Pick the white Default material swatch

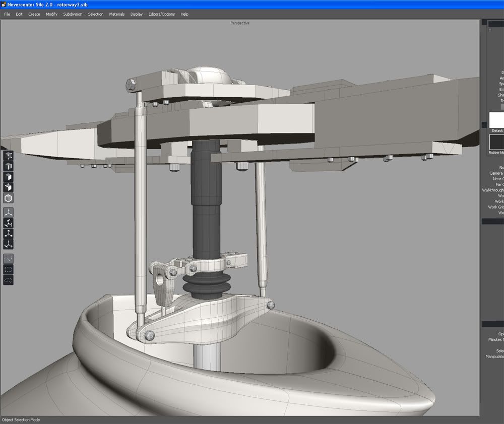[x=496, y=120]
